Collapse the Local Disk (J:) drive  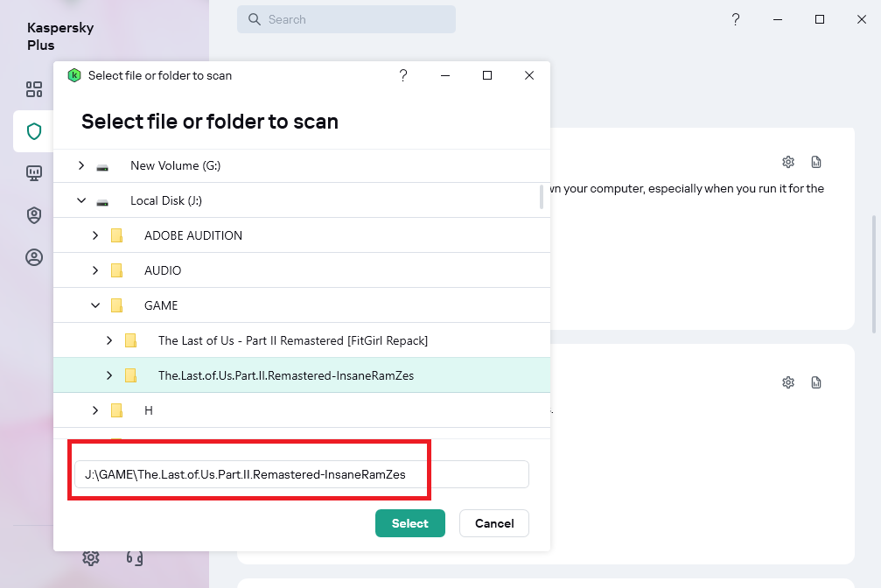(x=81, y=200)
